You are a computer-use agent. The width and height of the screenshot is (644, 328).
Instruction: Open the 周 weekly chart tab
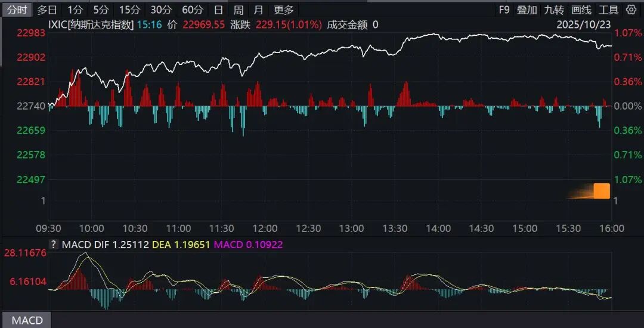[239, 10]
